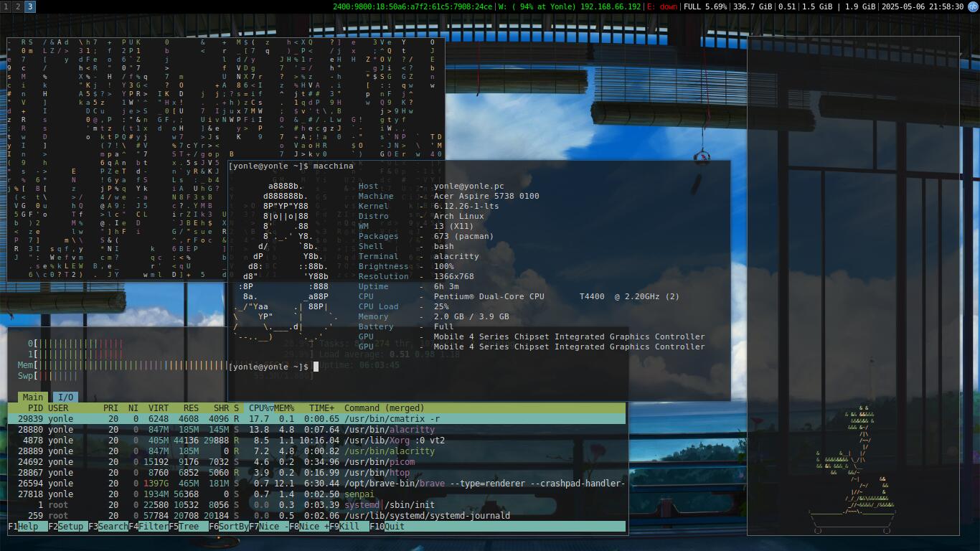Sort htop by USER column header
Screen dimensions: 980x551
pyautogui.click(x=58, y=408)
